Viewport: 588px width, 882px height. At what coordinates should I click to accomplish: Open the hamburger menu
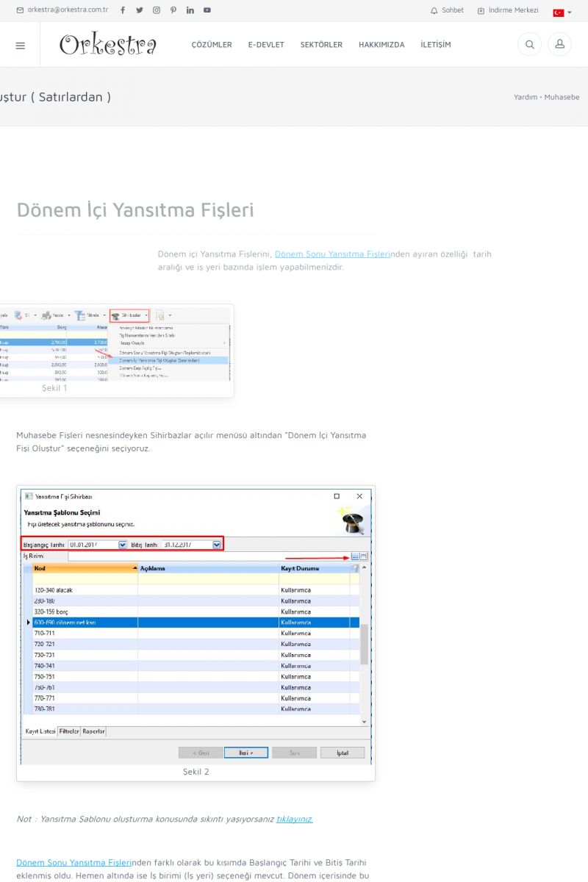[x=20, y=45]
